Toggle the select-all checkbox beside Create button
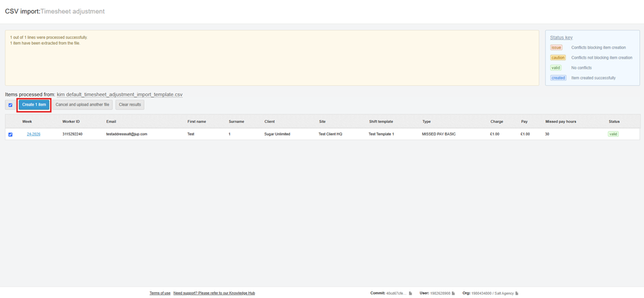The height and width of the screenshot is (298, 644). tap(11, 105)
